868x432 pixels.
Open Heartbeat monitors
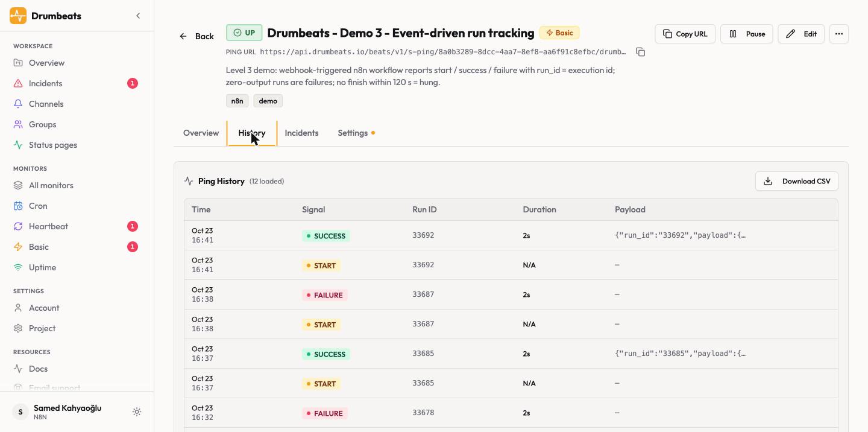tap(48, 226)
